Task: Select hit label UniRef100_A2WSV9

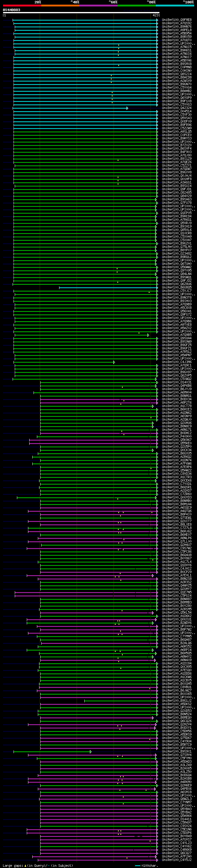Action: 177,81
